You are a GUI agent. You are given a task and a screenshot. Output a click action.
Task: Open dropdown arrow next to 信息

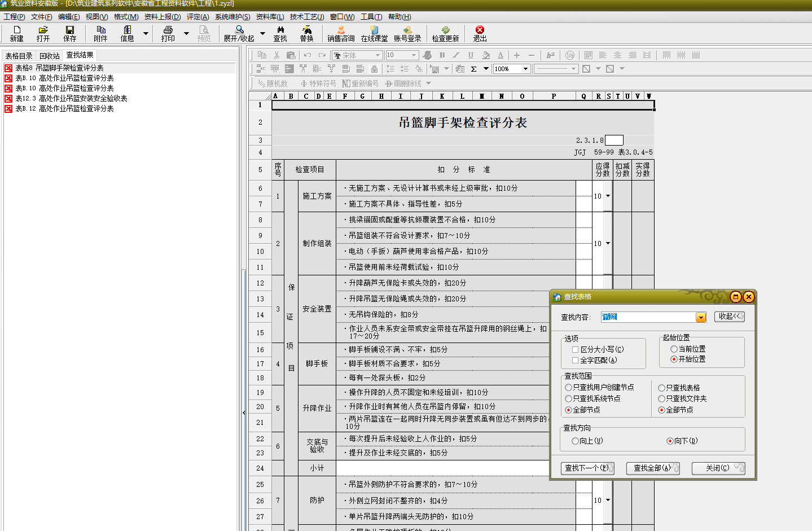[x=146, y=34]
